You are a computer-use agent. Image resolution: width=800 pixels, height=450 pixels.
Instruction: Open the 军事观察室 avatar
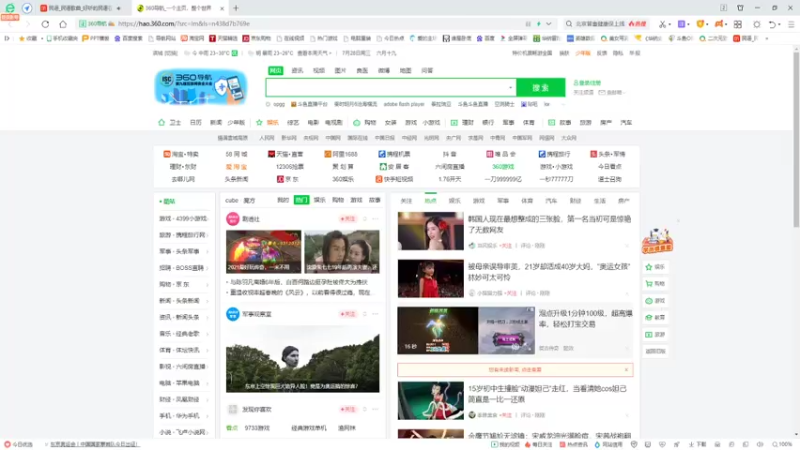(x=233, y=314)
